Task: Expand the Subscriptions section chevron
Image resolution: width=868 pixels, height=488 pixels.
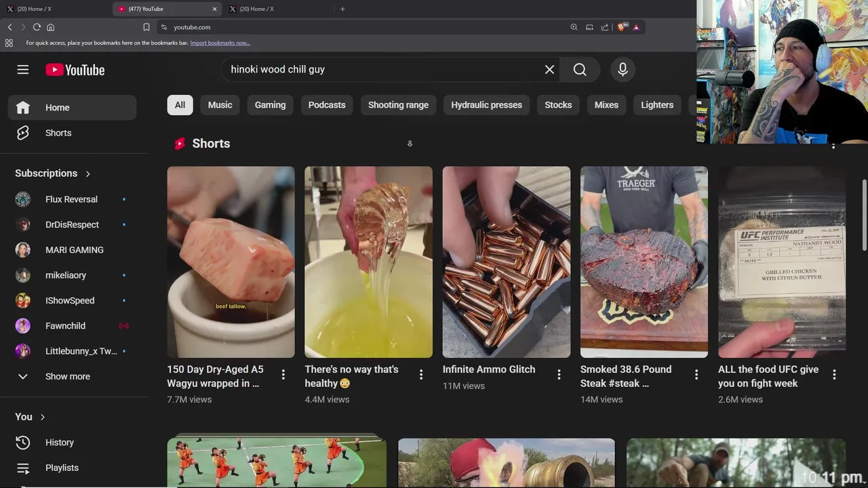Action: [87, 174]
